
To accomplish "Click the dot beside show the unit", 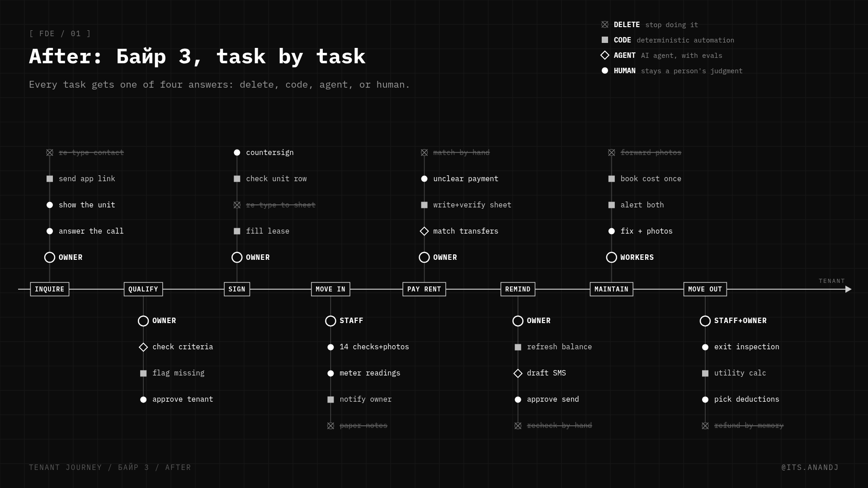I will click(50, 205).
